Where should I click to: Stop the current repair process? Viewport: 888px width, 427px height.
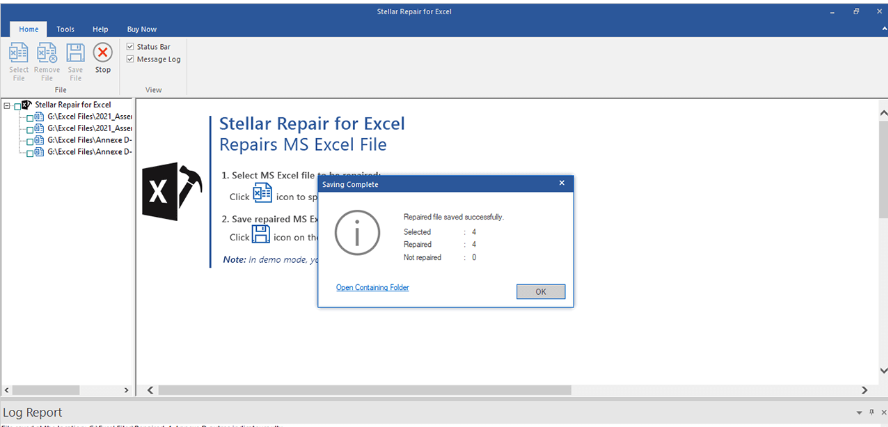click(x=103, y=58)
